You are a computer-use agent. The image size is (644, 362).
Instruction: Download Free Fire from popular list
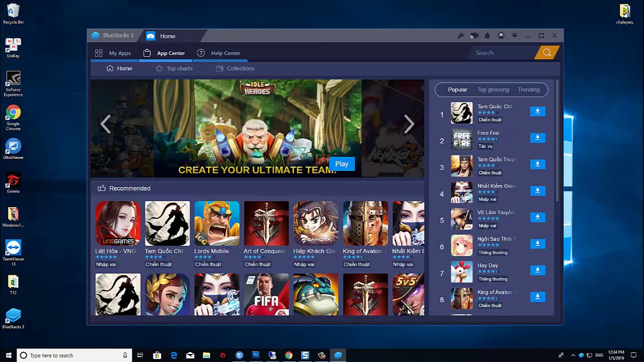click(x=537, y=137)
